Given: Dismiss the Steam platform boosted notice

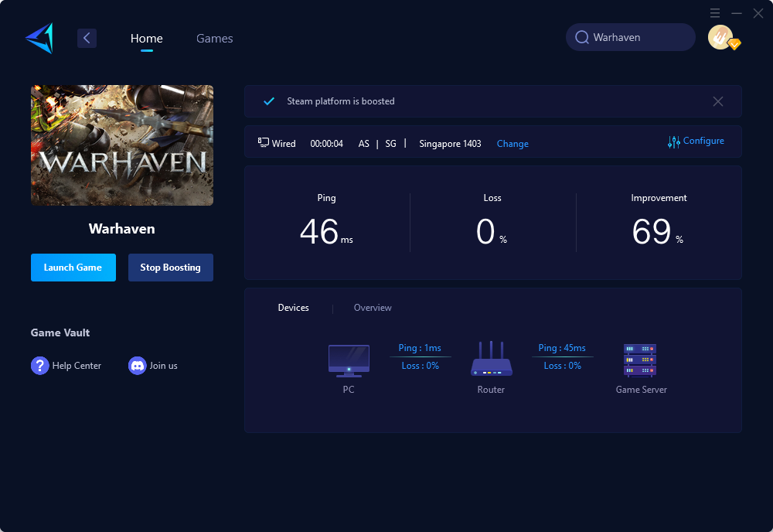Looking at the screenshot, I should click(x=718, y=101).
